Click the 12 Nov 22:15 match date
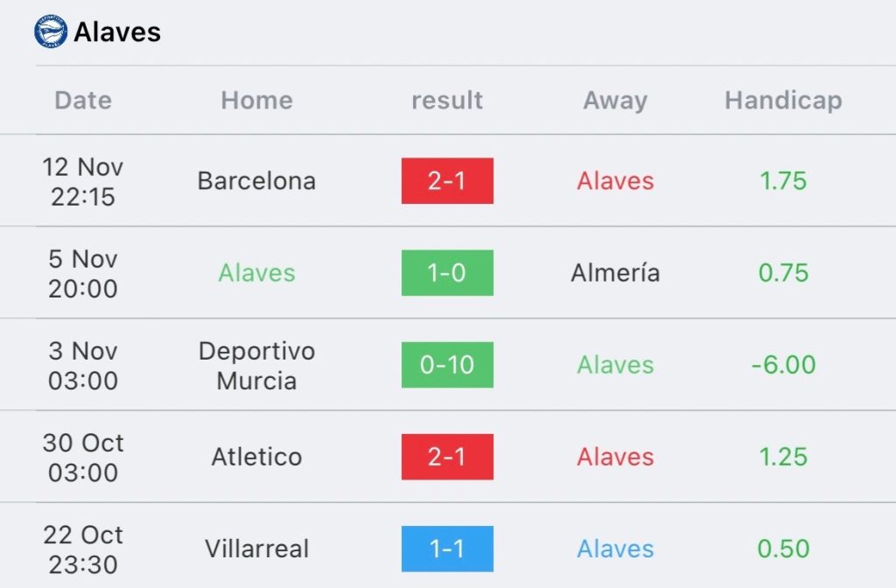 click(83, 182)
